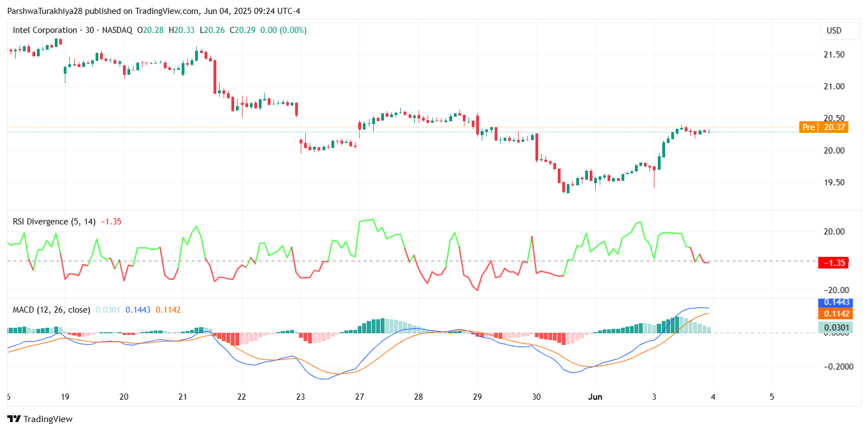Click the 19.50 price axis label
Screen dimensions: 868x431
coord(833,183)
